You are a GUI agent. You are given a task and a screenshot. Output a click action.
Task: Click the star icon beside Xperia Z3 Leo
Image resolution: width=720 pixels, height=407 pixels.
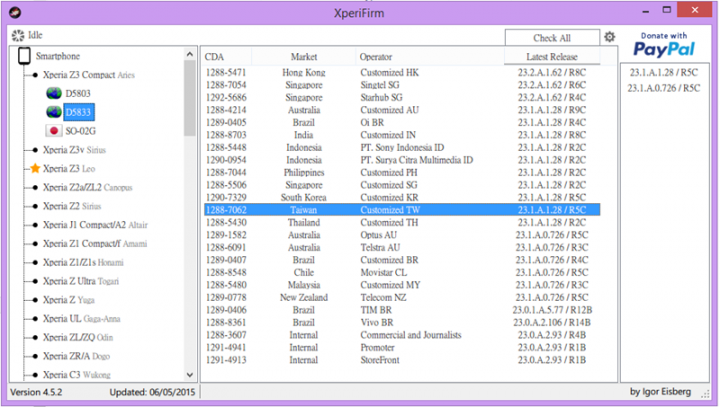35,169
